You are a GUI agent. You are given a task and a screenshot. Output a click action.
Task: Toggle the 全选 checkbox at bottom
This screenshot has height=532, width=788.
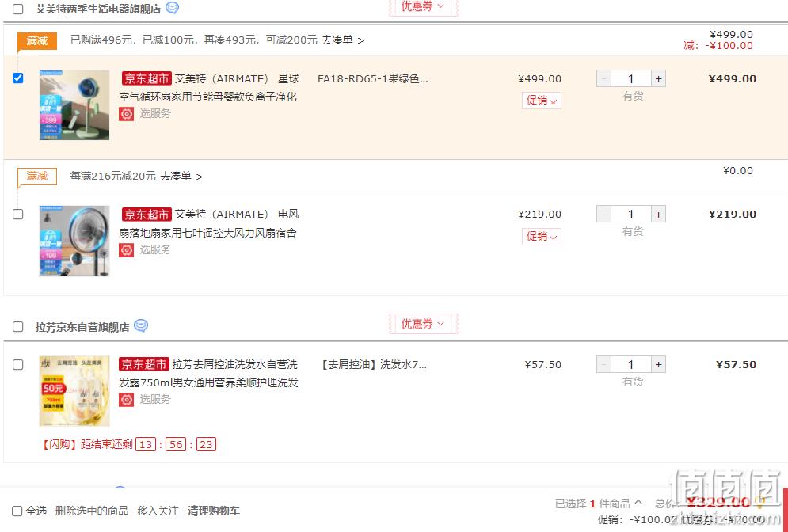(17, 511)
